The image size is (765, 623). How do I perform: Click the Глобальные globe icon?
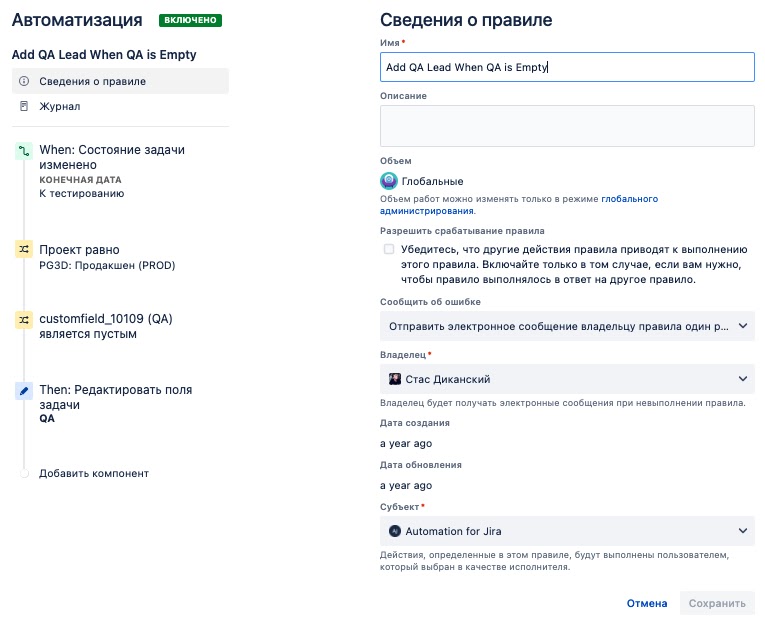[389, 181]
